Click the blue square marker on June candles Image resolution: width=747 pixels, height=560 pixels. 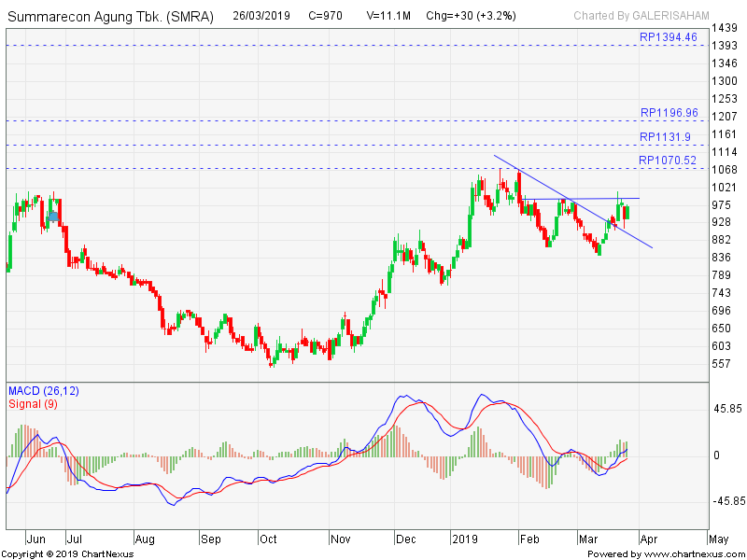click(53, 216)
